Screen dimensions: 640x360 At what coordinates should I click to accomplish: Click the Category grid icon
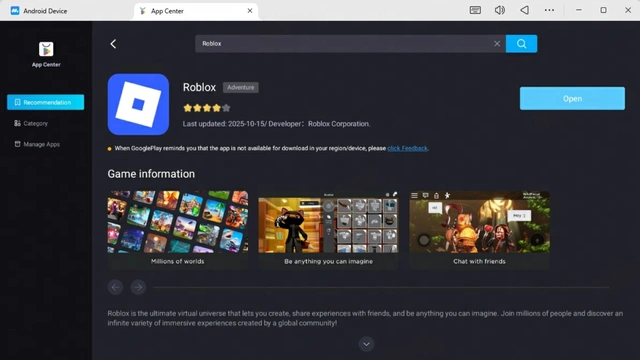click(x=17, y=123)
